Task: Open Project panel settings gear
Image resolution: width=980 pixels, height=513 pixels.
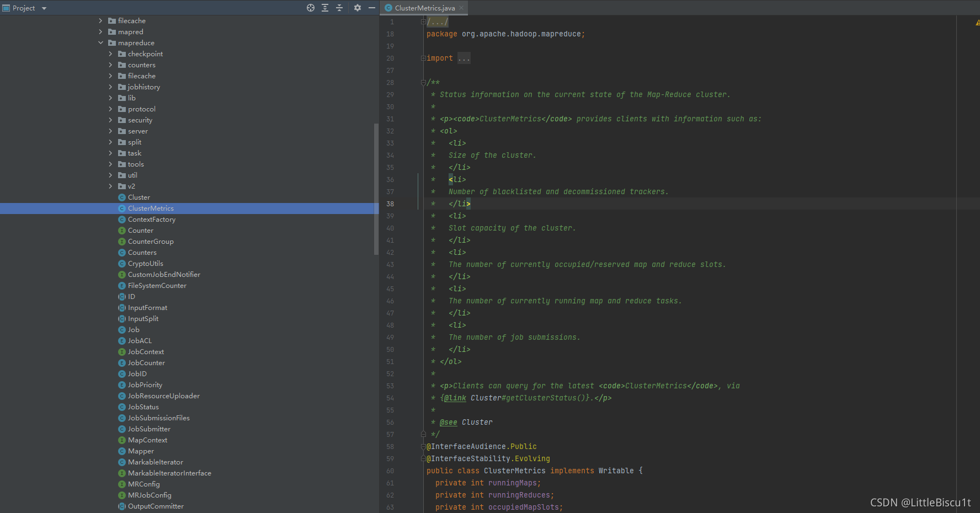Action: [358, 8]
